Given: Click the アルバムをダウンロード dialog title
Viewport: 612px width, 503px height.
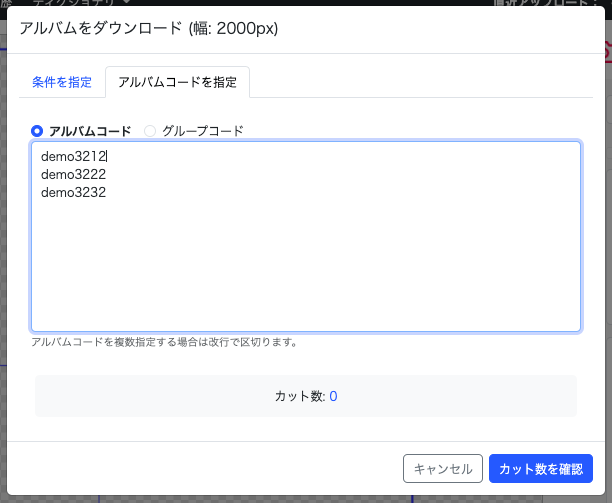Looking at the screenshot, I should coord(148,28).
